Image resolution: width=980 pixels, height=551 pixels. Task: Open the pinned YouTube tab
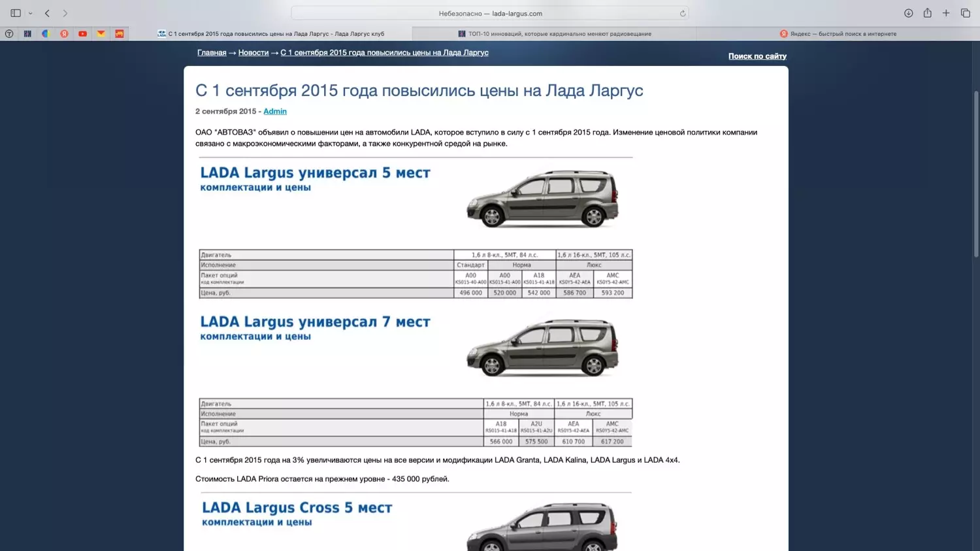click(82, 33)
